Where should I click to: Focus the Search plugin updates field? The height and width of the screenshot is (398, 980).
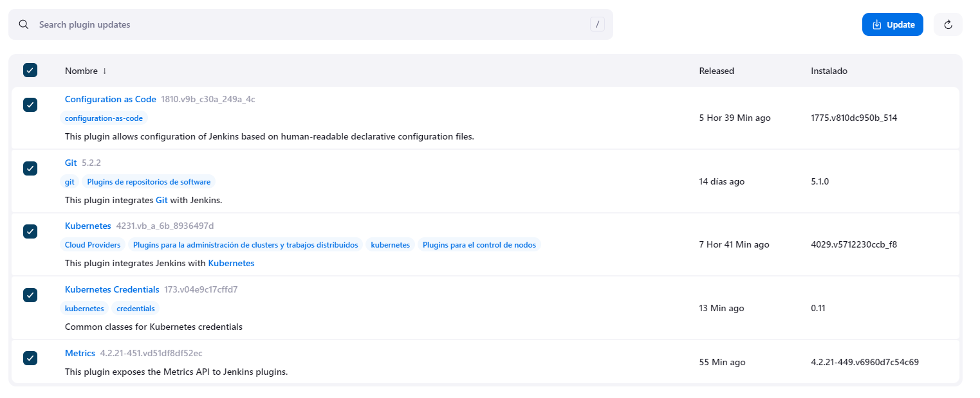(x=311, y=24)
